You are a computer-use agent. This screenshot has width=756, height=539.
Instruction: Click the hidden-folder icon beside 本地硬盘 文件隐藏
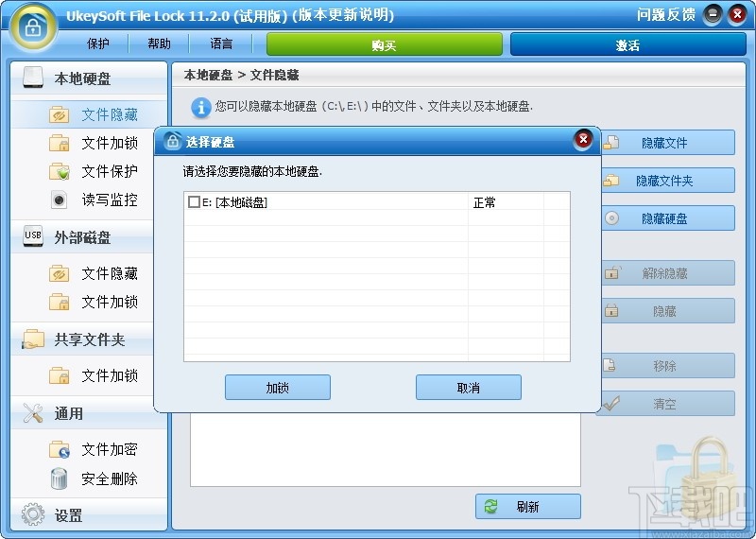(x=59, y=114)
